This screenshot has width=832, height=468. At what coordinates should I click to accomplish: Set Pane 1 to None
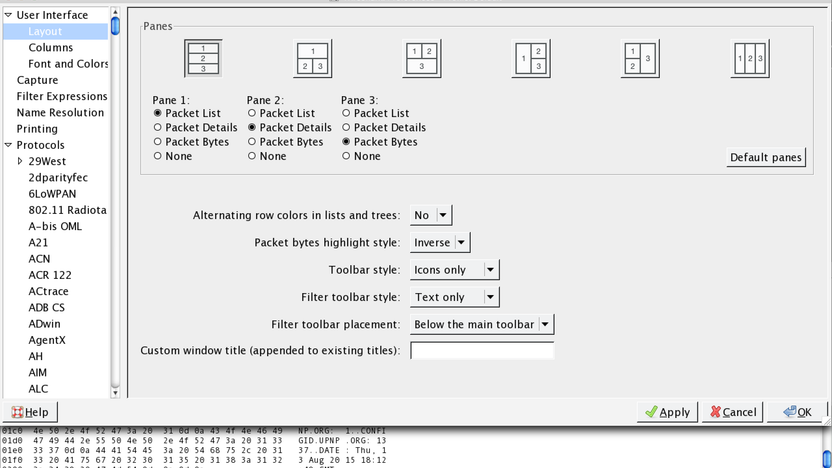pos(172,156)
